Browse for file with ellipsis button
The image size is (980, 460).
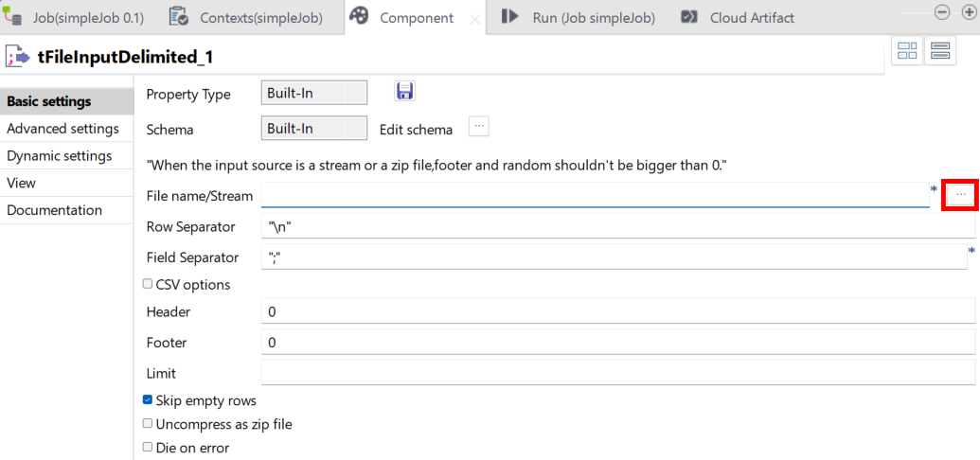pyautogui.click(x=961, y=194)
